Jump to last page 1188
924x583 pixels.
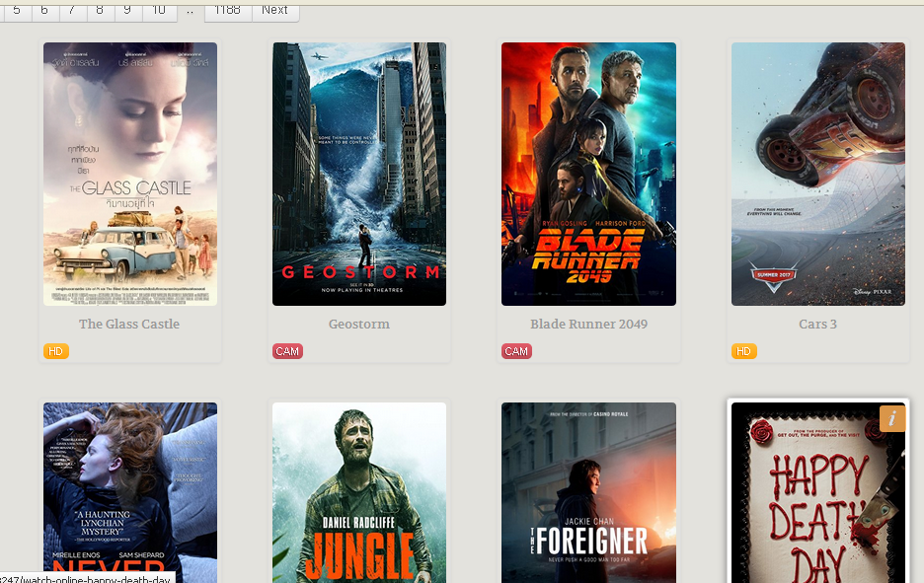coord(228,12)
